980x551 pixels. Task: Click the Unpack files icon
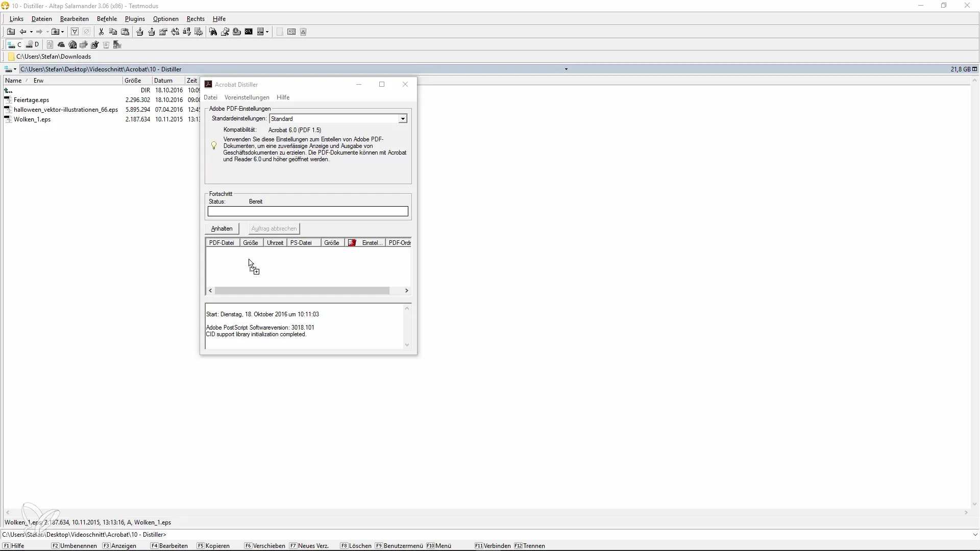[x=152, y=32]
